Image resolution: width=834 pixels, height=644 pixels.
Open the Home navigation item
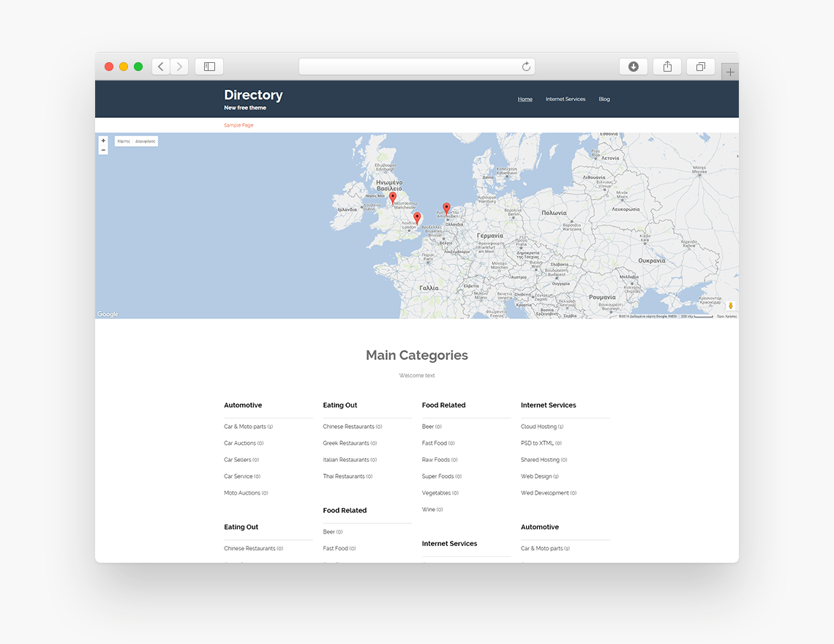(525, 99)
